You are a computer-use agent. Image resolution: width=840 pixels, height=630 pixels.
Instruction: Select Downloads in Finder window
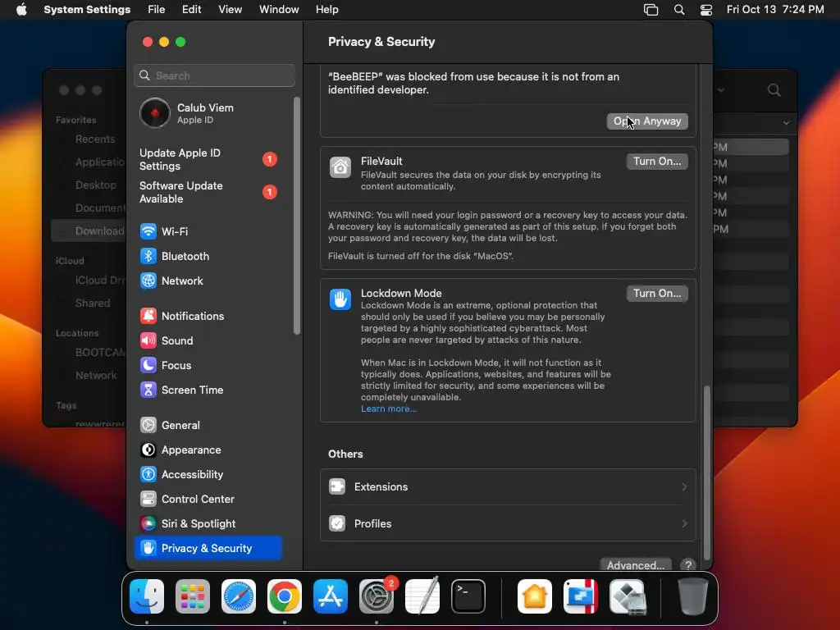pos(89,231)
